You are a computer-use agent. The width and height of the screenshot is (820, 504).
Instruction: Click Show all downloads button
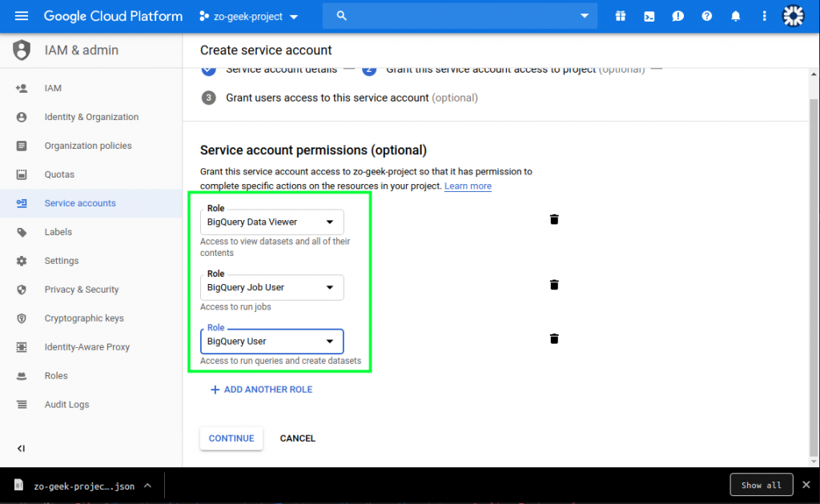point(762,485)
